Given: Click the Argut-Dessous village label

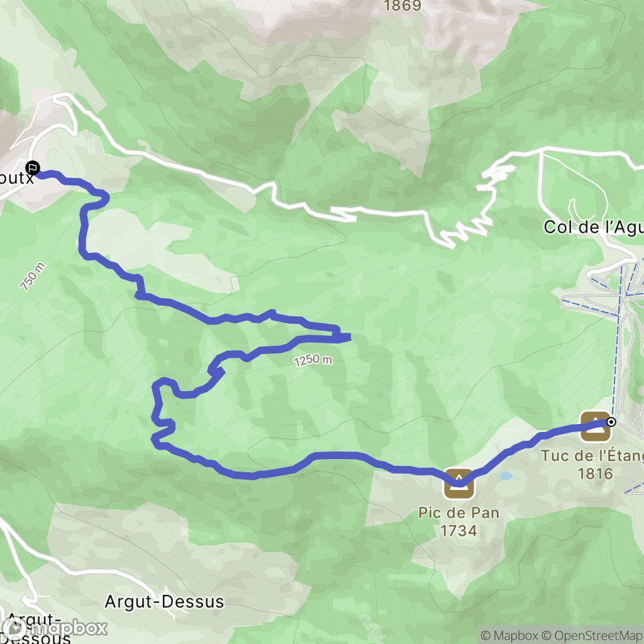Looking at the screenshot, I should click(x=35, y=628).
